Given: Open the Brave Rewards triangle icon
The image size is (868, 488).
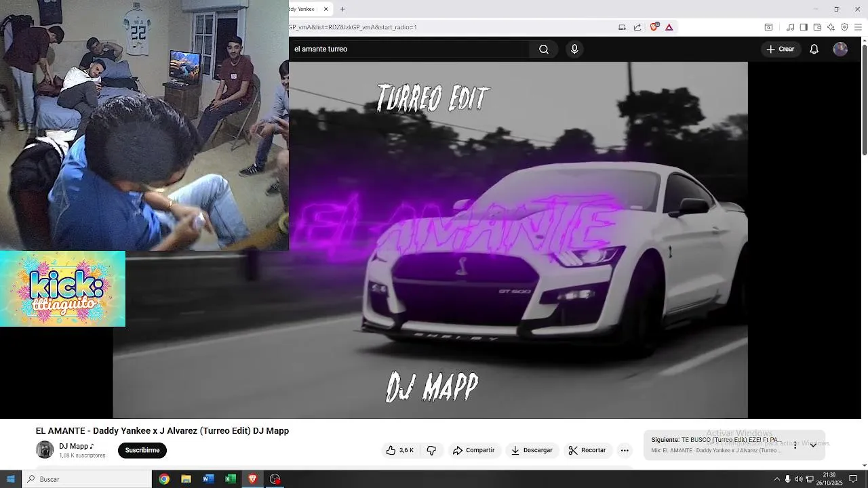Looking at the screenshot, I should coord(669,27).
